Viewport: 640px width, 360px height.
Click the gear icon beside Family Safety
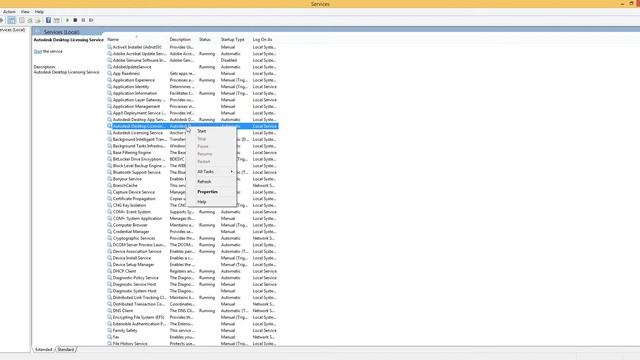[109, 330]
